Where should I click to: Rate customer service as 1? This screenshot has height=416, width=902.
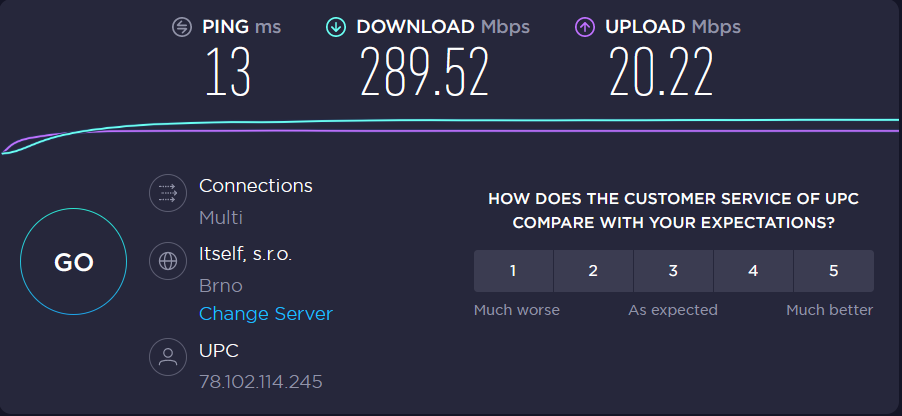[x=513, y=271]
